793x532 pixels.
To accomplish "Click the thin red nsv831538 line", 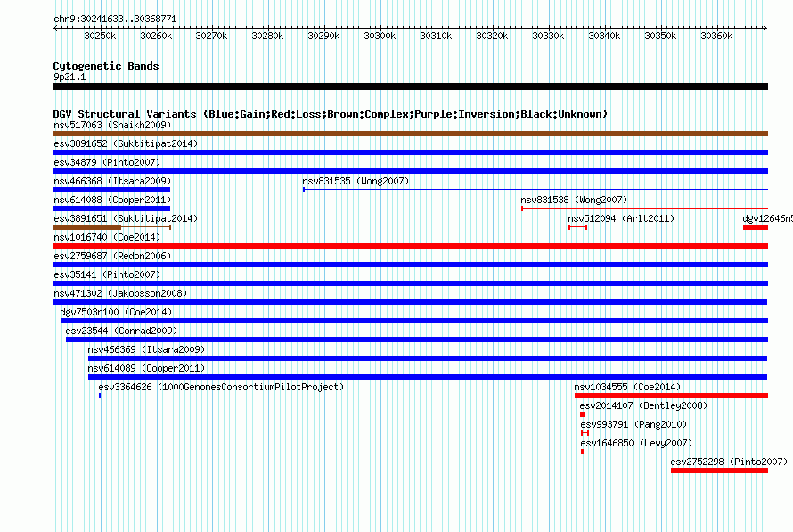I will 645,209.
